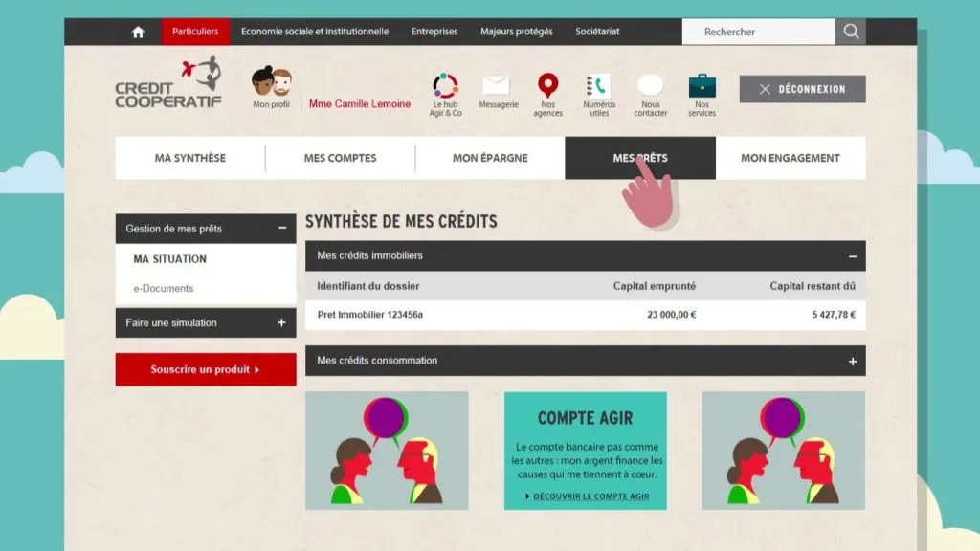The image size is (980, 551).
Task: Switch to the Mes Comptes tab
Action: tap(340, 158)
